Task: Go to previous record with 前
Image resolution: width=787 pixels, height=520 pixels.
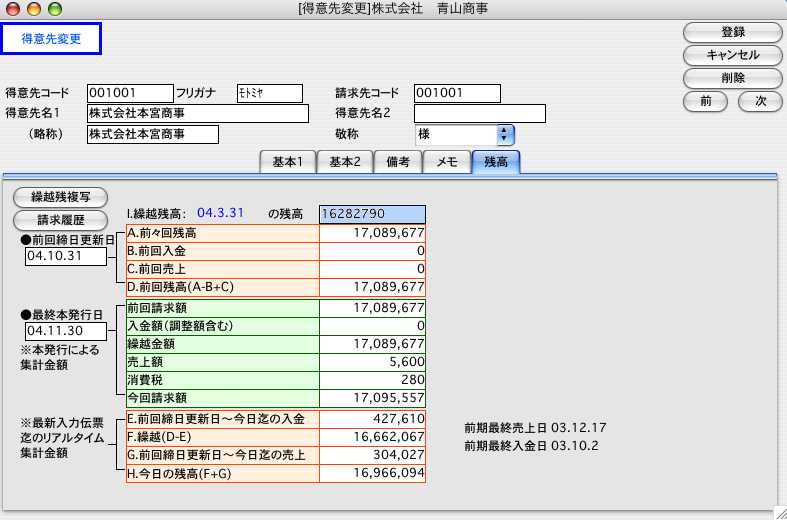Action: [706, 101]
